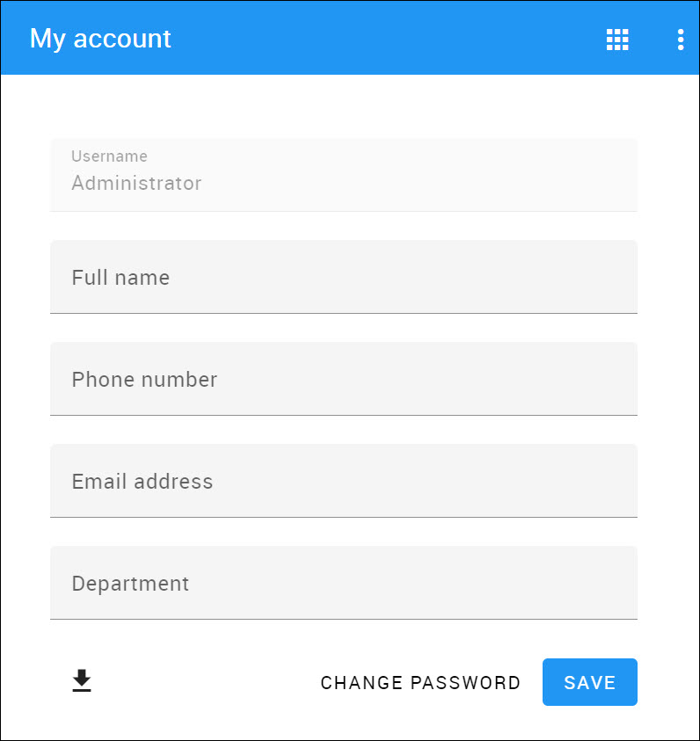Click the Phone number placeholder text
This screenshot has width=700, height=741.
144,380
